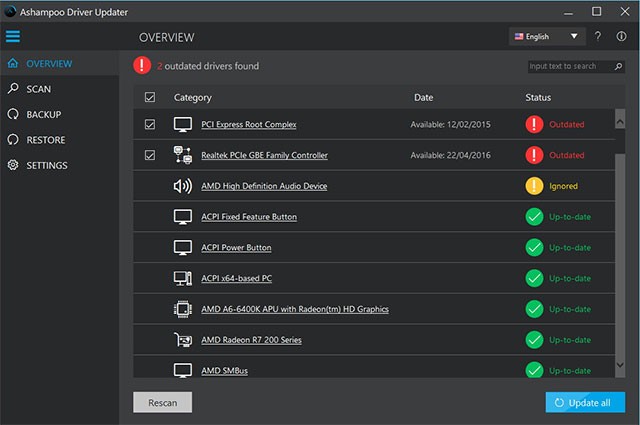Screen dimensions: 640x425
Task: Uncheck the PCI Express Root Complex checkbox
Action: (150, 125)
